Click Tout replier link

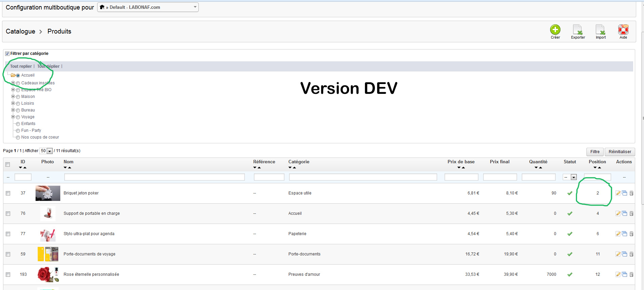coord(21,66)
